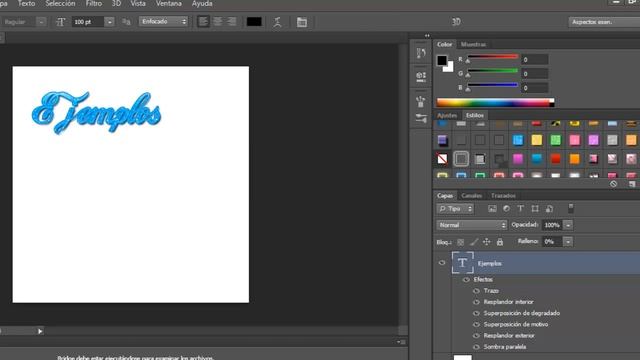Viewport: 640px width, 360px height.
Task: Open the Enfocado anti-alias dropdown
Action: 163,21
